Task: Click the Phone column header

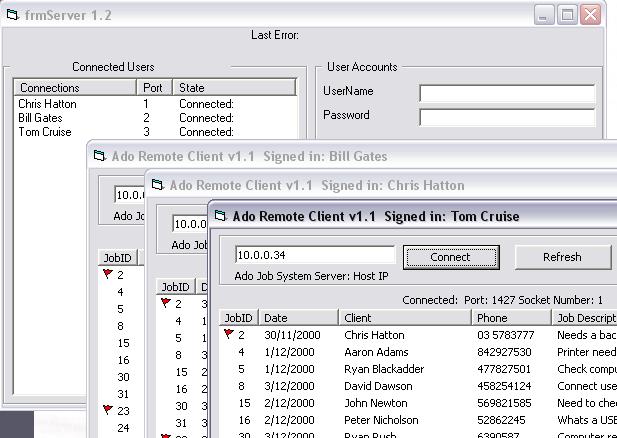Action: point(512,318)
